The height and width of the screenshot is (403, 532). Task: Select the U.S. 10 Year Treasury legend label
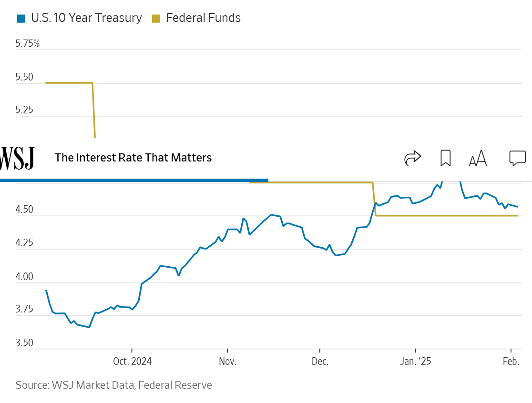(x=86, y=18)
